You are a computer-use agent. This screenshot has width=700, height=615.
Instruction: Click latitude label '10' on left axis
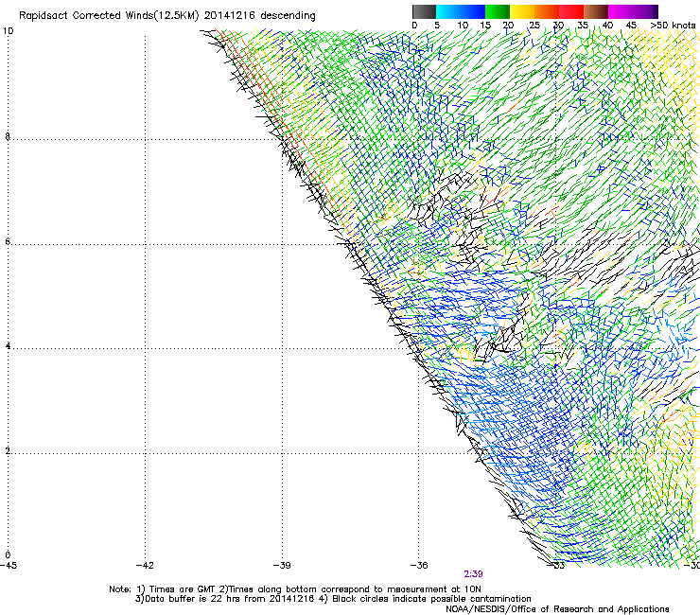pyautogui.click(x=8, y=31)
